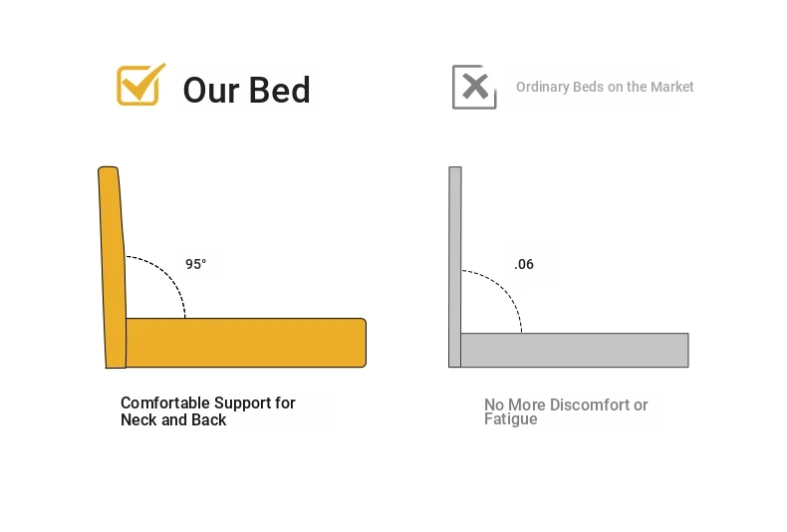Click the gray X box icon
The width and height of the screenshot is (787, 532).
(474, 87)
